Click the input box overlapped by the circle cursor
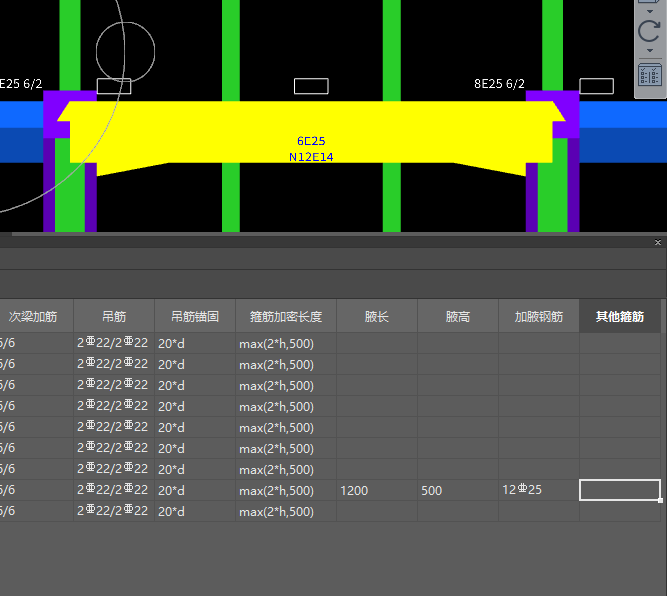The height and width of the screenshot is (596, 667). click(x=114, y=86)
